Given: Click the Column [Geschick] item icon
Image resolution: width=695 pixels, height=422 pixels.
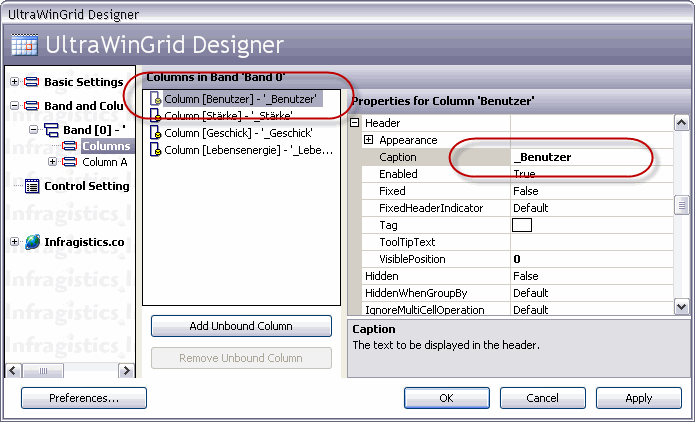Looking at the screenshot, I should (155, 133).
